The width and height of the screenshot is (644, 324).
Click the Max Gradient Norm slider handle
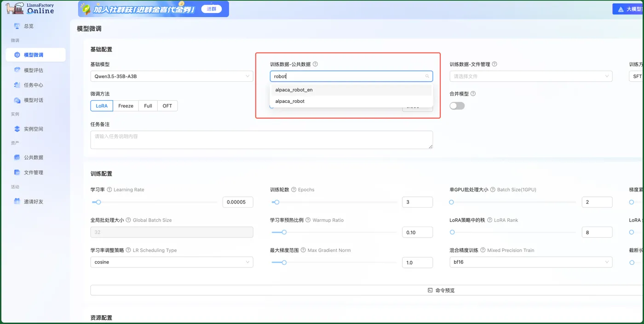(284, 262)
